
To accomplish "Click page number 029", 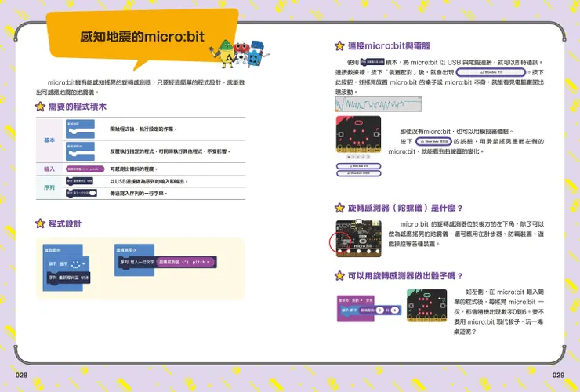I will [558, 375].
